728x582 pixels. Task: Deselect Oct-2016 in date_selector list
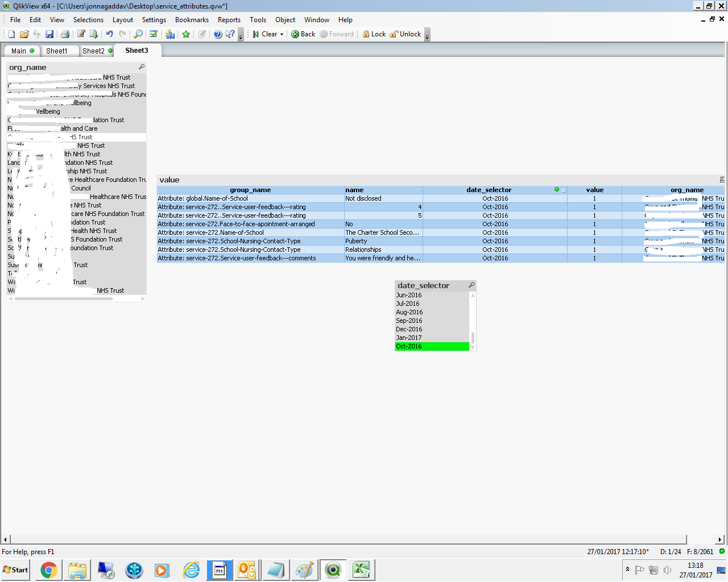(x=409, y=346)
